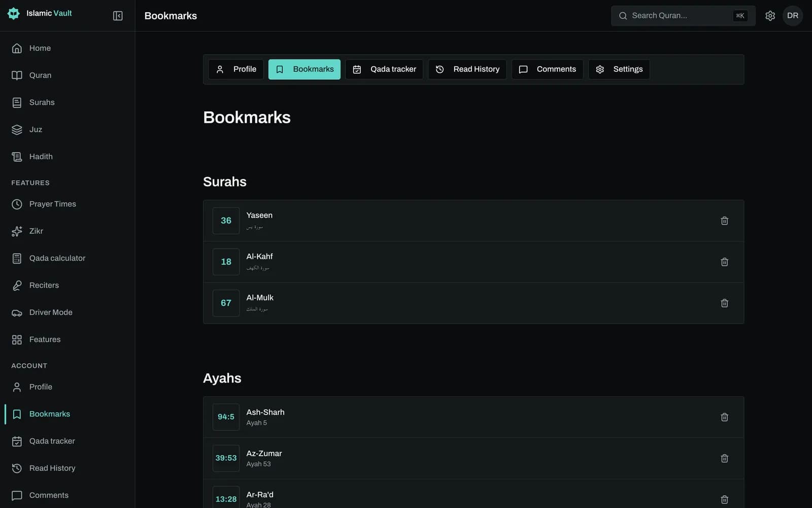The height and width of the screenshot is (508, 812).
Task: Open settings via top-right gear icon
Action: coord(770,16)
